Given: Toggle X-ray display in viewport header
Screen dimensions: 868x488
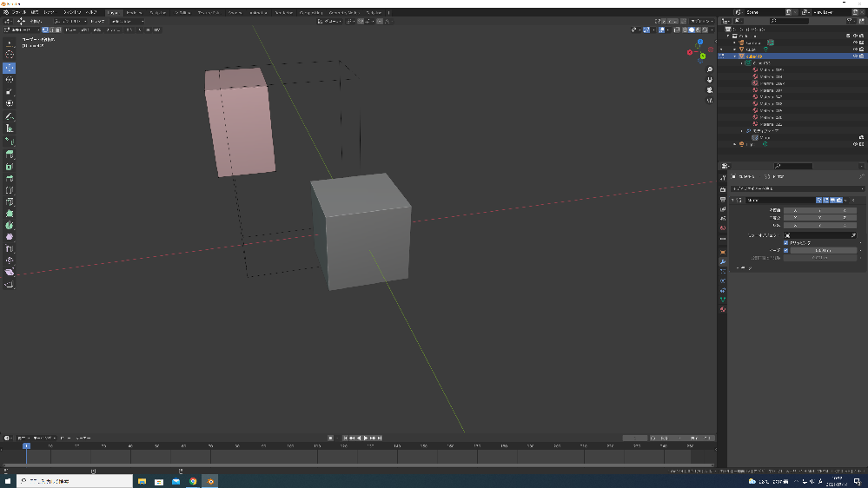Looking at the screenshot, I should (677, 30).
